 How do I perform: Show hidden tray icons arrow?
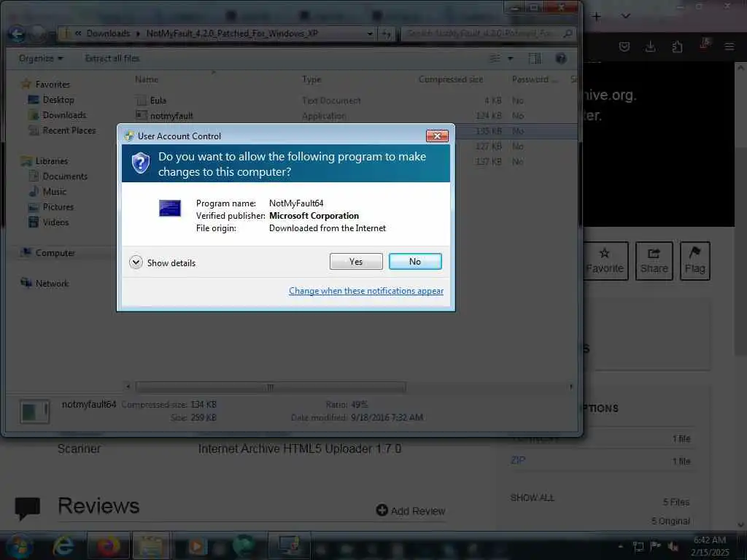(620, 546)
